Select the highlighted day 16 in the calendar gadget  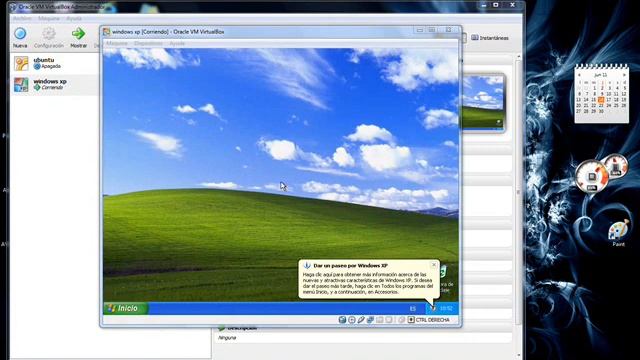(x=601, y=100)
